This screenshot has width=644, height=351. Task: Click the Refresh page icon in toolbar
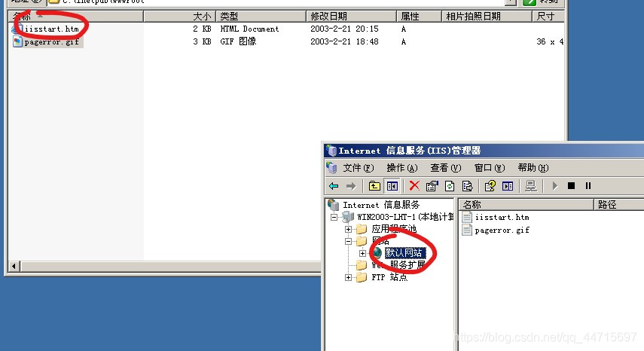click(450, 186)
